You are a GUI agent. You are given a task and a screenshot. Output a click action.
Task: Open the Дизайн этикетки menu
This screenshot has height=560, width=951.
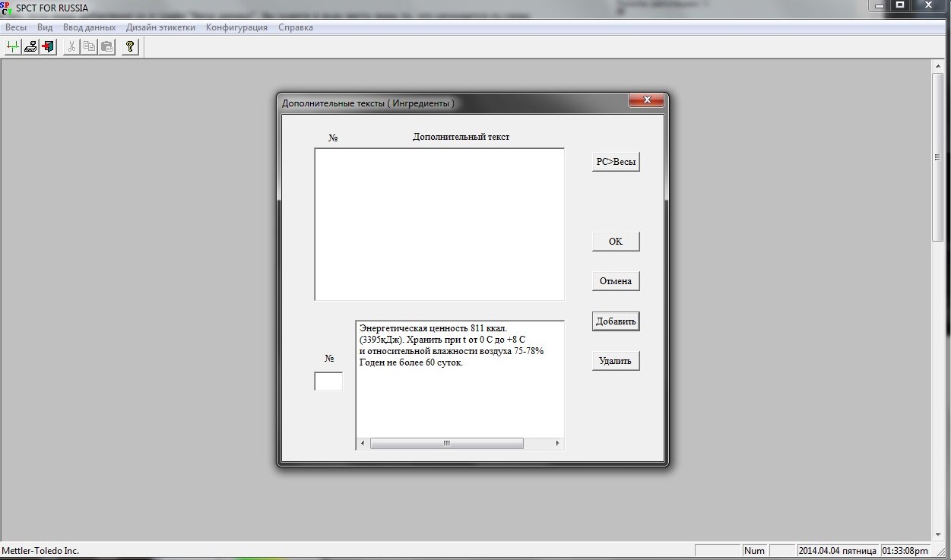160,27
